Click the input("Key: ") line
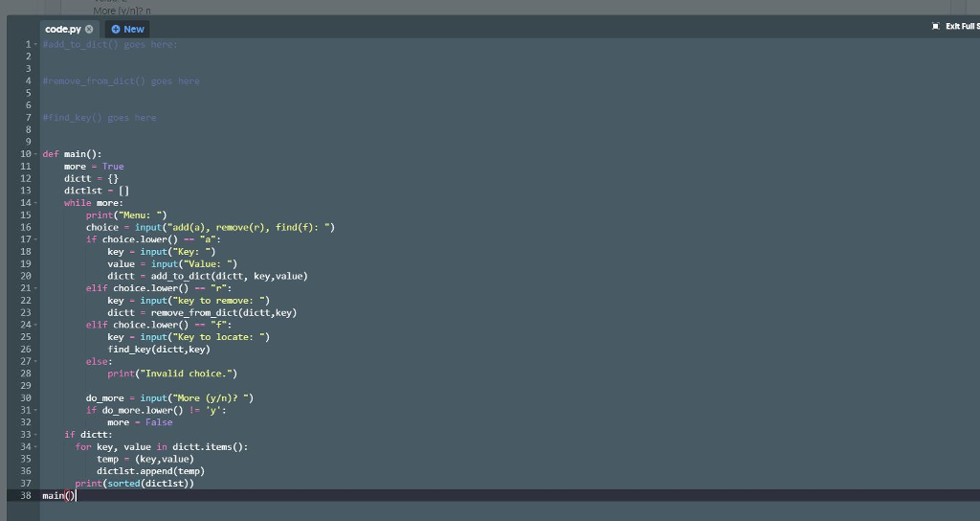The width and height of the screenshot is (980, 521). [161, 252]
